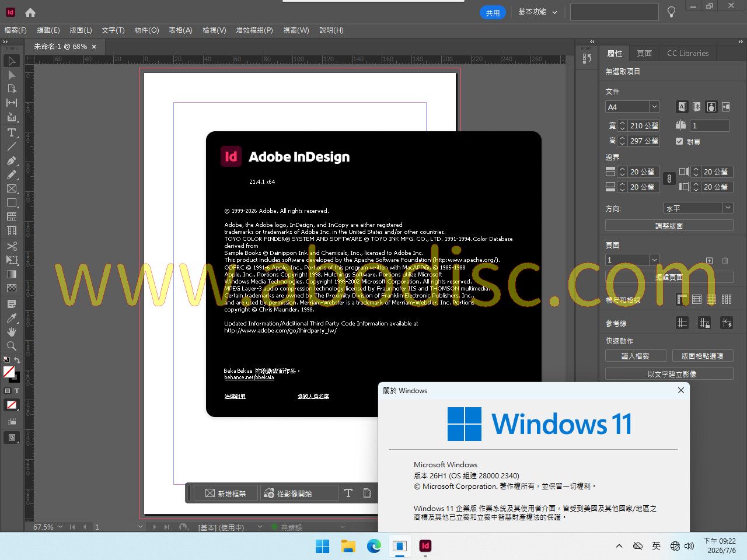This screenshot has height=560, width=747.
Task: Choose the Pencil tool
Action: [12, 174]
